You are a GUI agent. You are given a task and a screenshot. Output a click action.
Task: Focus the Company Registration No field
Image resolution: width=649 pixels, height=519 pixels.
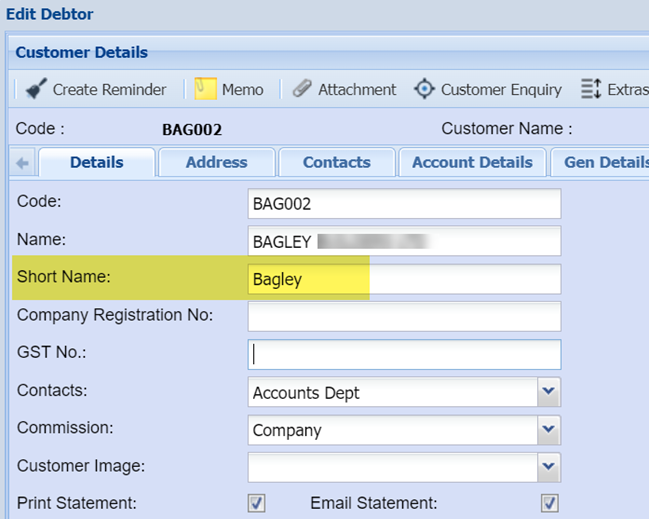(404, 316)
